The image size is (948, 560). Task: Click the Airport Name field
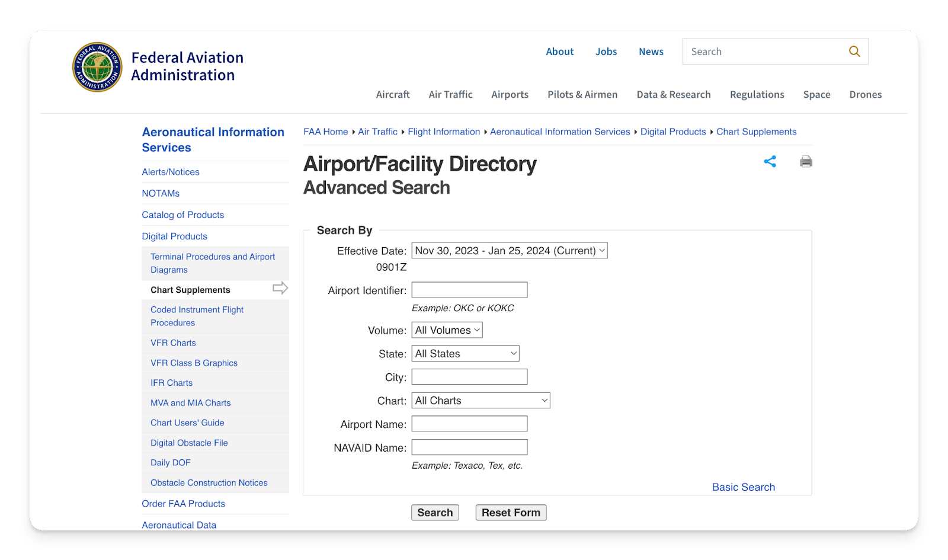tap(469, 424)
